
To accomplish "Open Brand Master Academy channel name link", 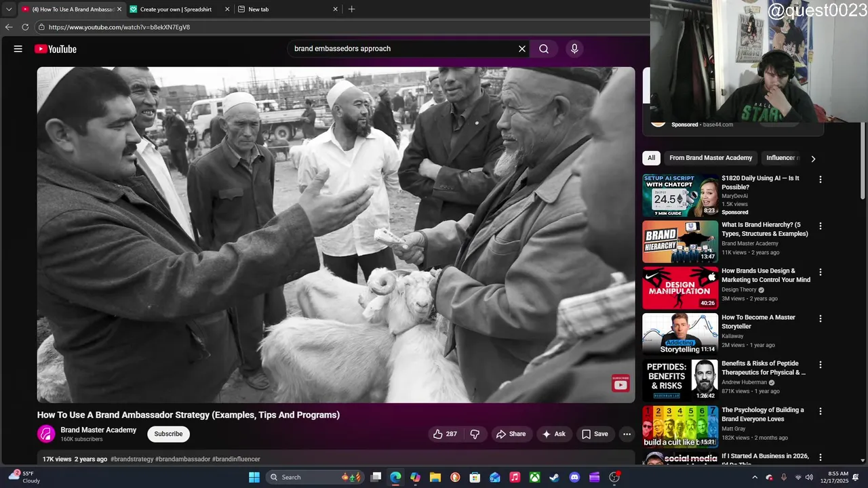I will 98,430.
